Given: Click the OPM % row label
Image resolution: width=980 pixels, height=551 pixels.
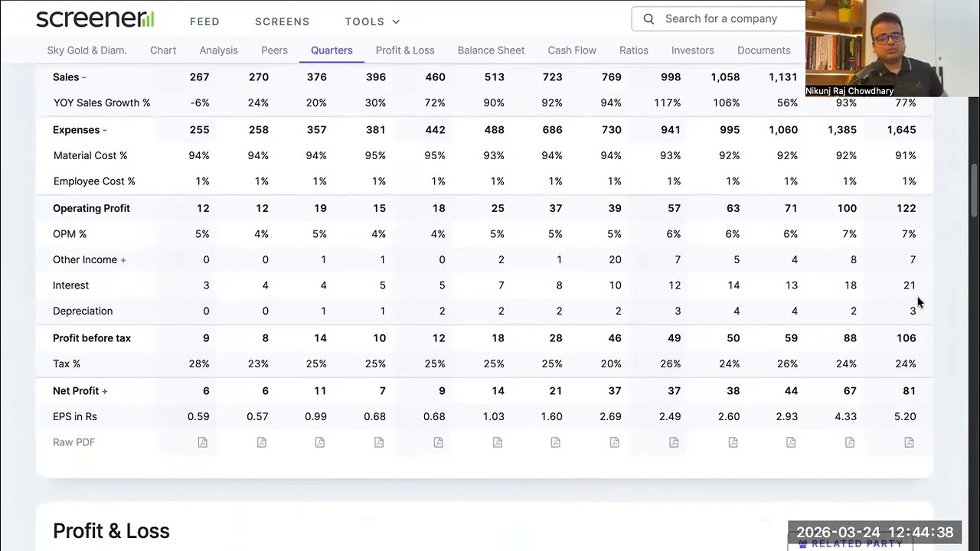Looking at the screenshot, I should (70, 234).
